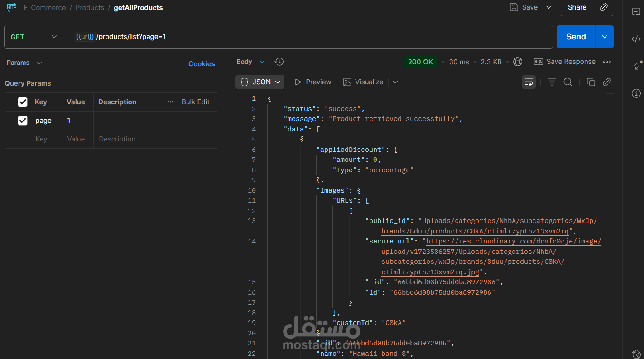Open the secure_url cloudinary link
This screenshot has width=644, height=359.
coord(491,257)
